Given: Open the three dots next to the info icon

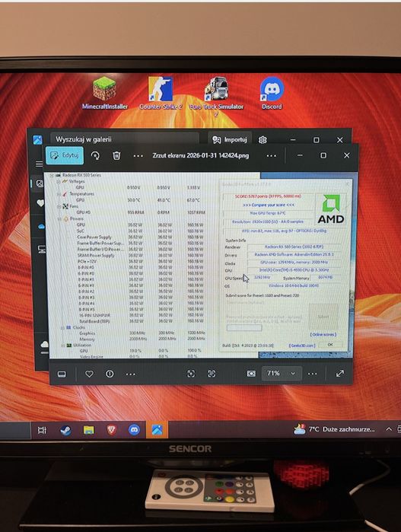Looking at the screenshot, I should [131, 374].
